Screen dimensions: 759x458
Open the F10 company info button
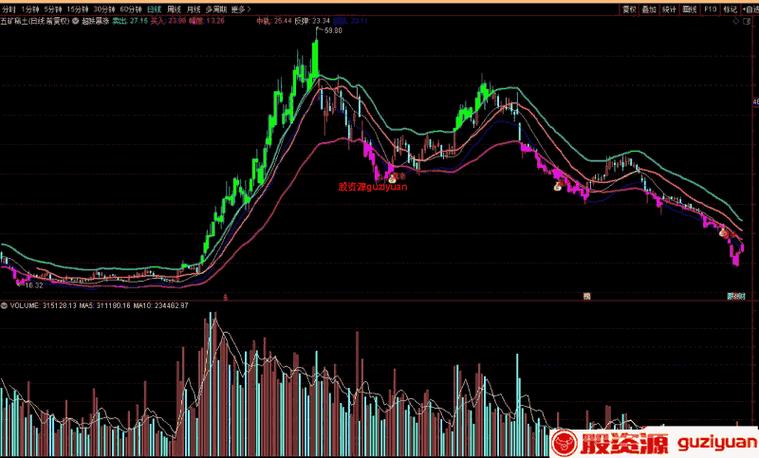click(x=710, y=9)
